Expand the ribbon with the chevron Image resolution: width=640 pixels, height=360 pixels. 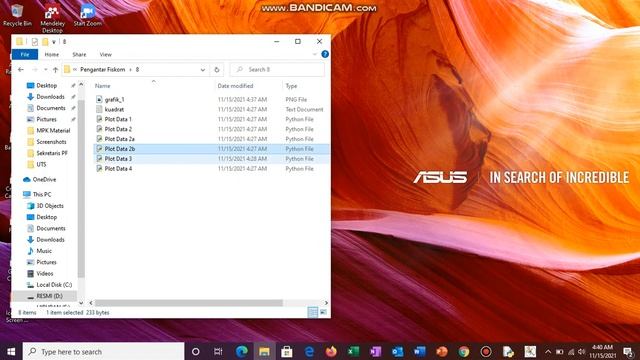pos(315,54)
